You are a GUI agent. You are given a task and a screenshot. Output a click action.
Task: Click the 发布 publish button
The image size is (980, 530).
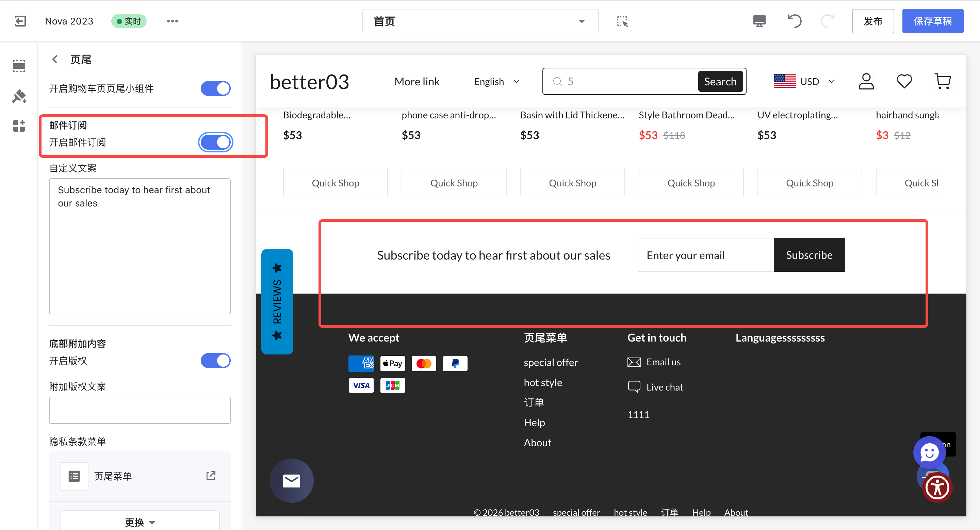872,21
